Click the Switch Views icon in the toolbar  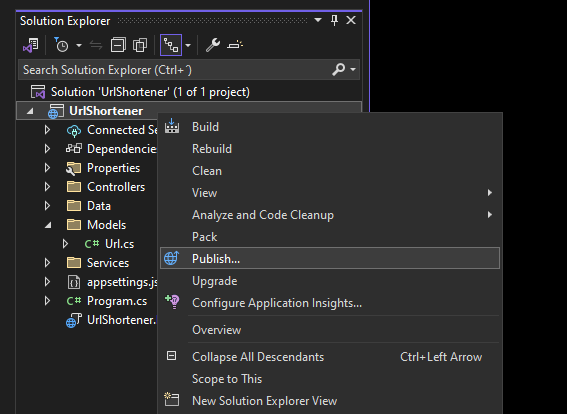(31, 46)
